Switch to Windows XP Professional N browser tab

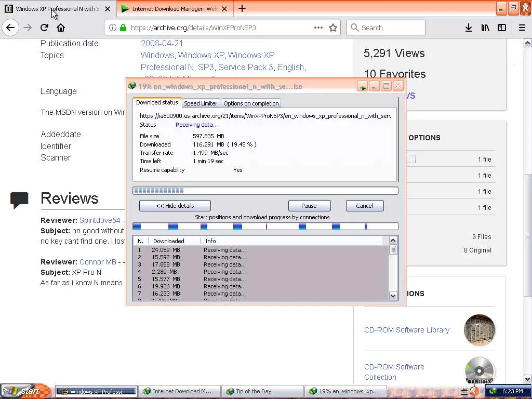click(58, 9)
